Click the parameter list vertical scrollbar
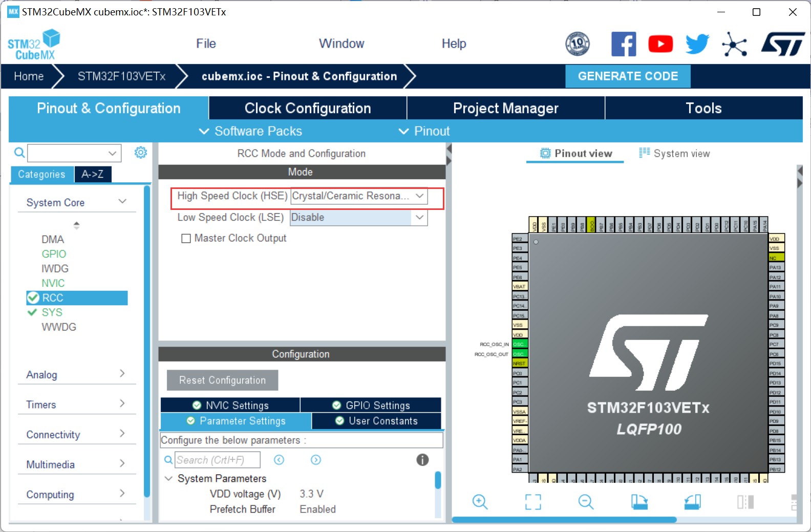811x532 pixels. tap(438, 480)
